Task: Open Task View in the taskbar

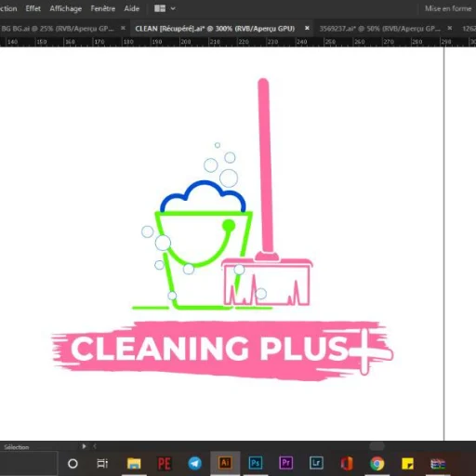Action: pyautogui.click(x=102, y=464)
